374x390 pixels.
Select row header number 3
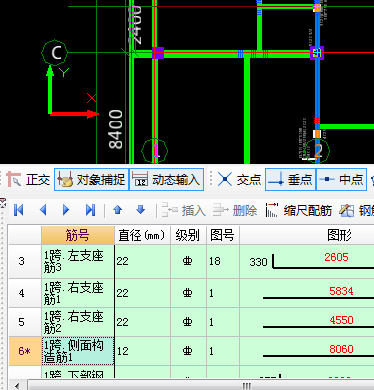pos(25,261)
